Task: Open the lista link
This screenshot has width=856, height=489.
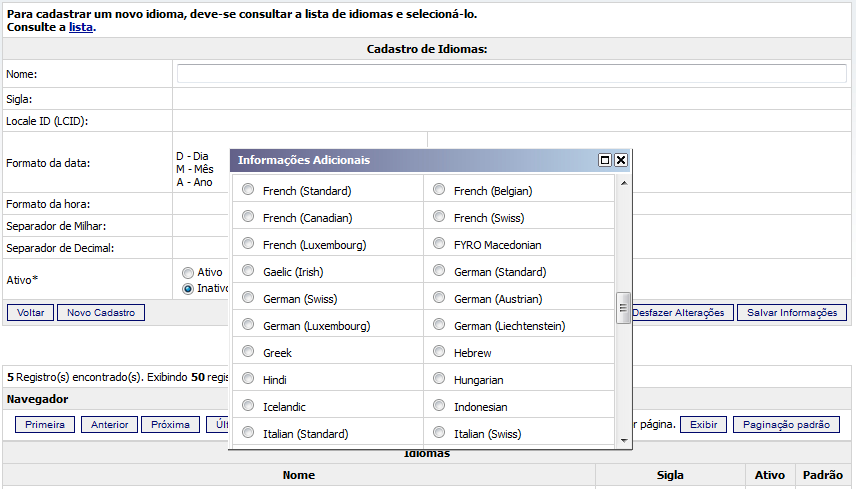Action: click(80, 28)
